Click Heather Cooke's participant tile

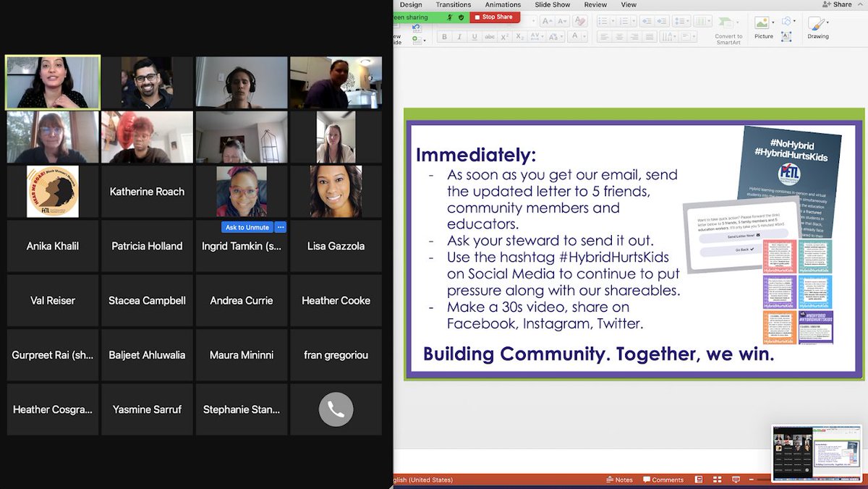[336, 300]
